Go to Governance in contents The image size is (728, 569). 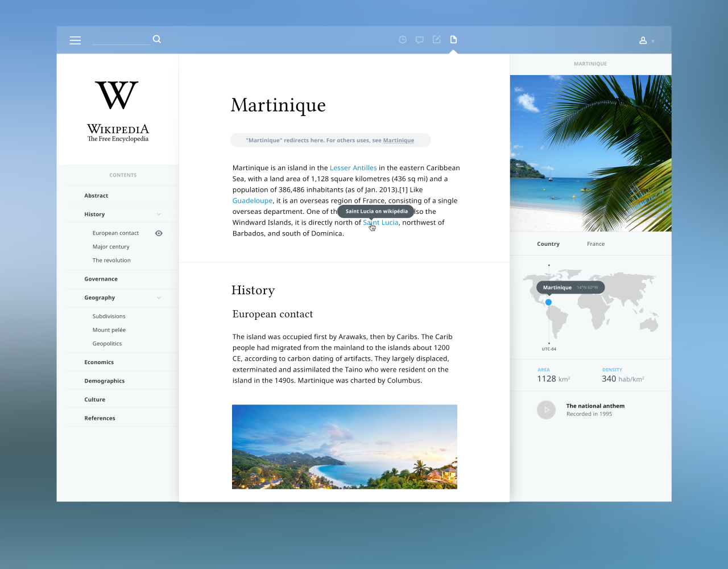coord(101,279)
